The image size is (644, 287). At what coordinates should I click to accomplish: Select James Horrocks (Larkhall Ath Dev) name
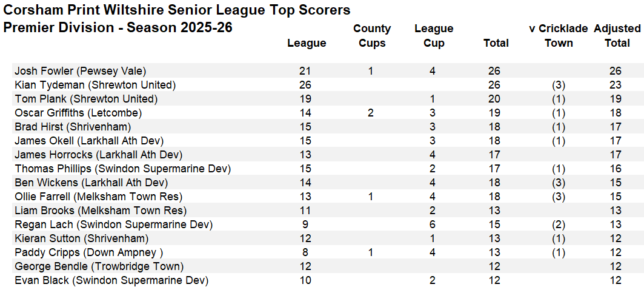click(99, 155)
